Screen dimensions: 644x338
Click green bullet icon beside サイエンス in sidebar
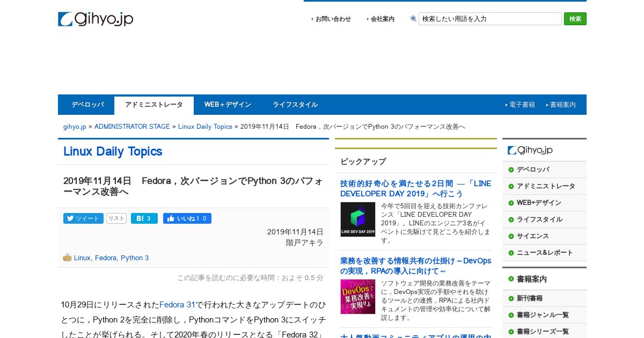pos(511,236)
